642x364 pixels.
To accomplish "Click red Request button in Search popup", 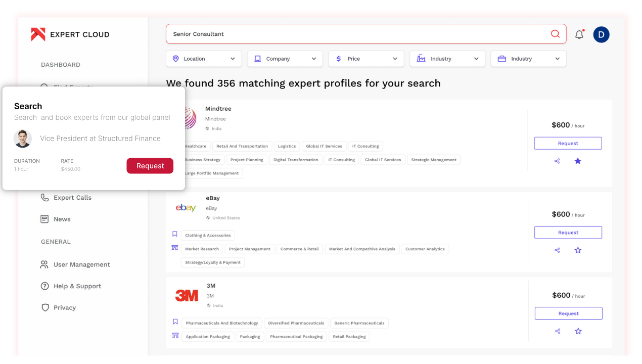I will pyautogui.click(x=150, y=166).
